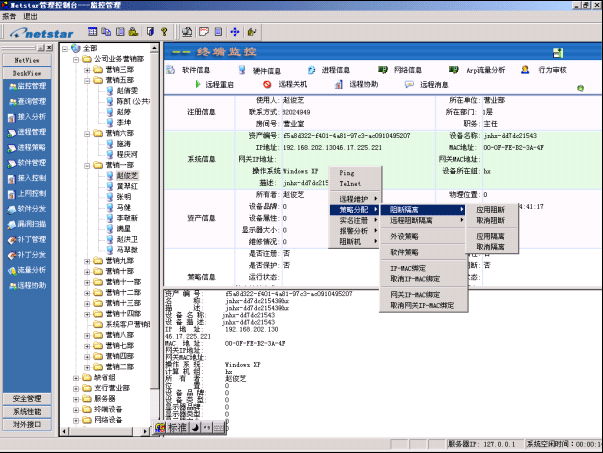This screenshot has width=603, height=453.
Task: Open 漏洞扫描 in the sidebar
Action: click(27, 224)
